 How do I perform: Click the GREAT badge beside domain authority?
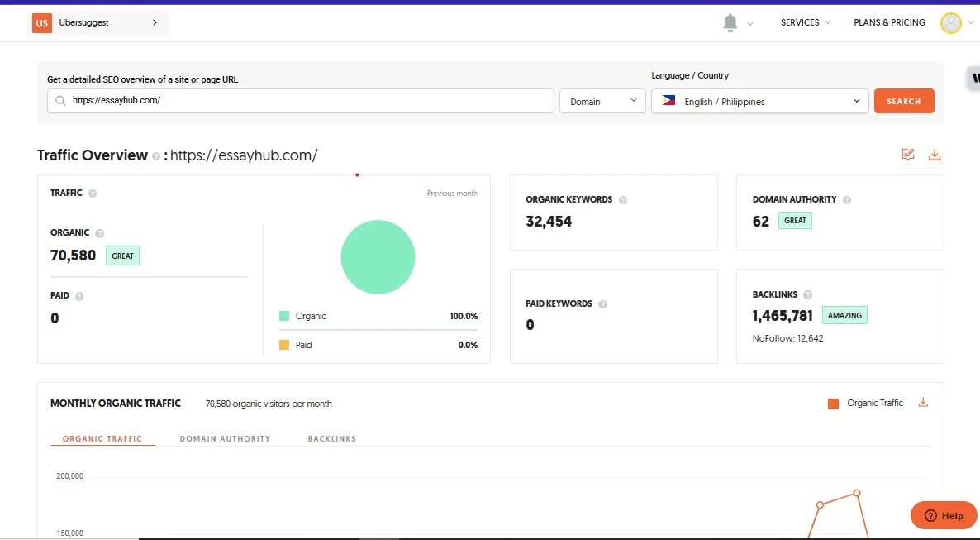(x=795, y=220)
